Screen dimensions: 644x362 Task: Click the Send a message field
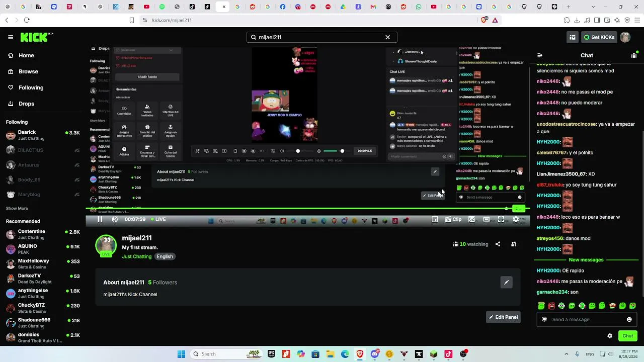coord(587,319)
